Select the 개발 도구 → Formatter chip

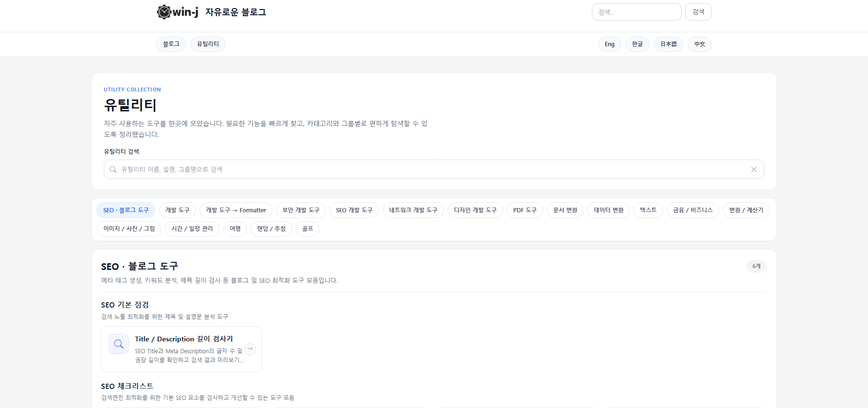tap(236, 210)
